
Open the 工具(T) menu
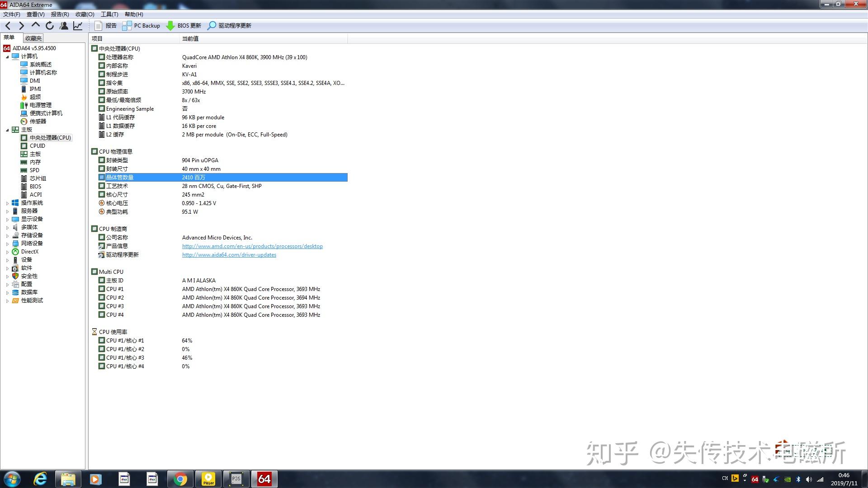tap(109, 14)
